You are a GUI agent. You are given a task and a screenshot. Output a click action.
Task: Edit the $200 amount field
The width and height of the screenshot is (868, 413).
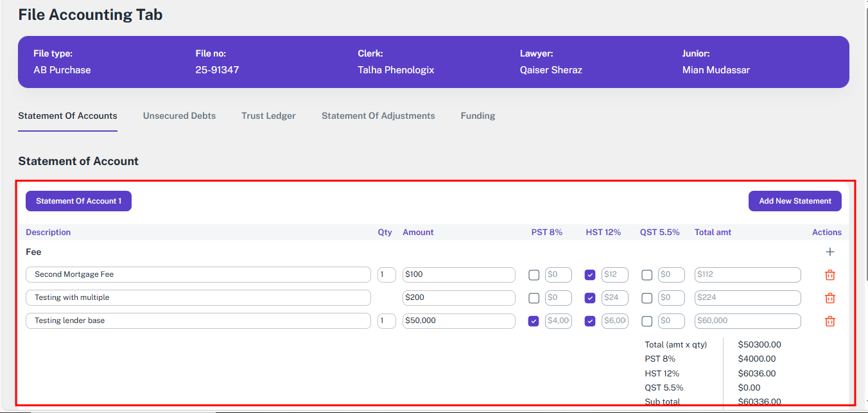tap(459, 298)
